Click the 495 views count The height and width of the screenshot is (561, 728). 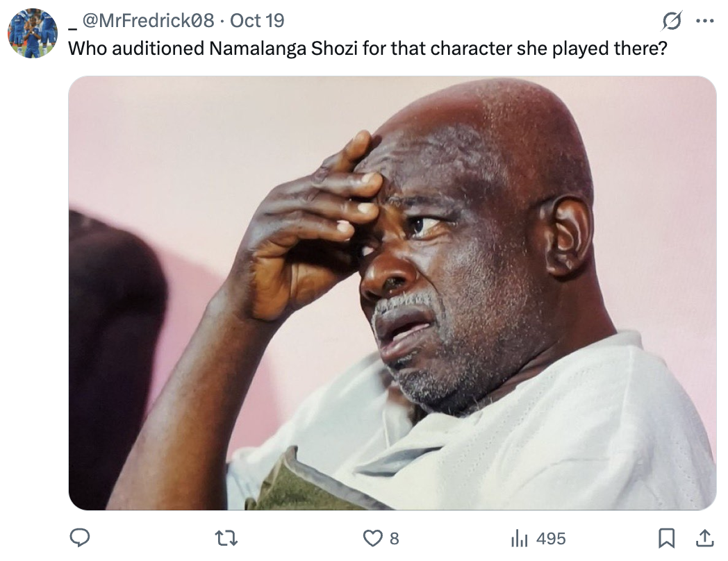point(551,538)
